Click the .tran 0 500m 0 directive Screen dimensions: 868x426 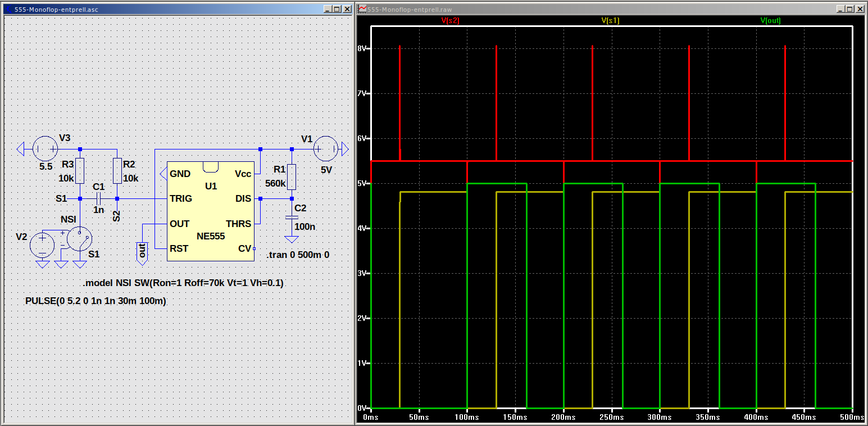click(298, 255)
